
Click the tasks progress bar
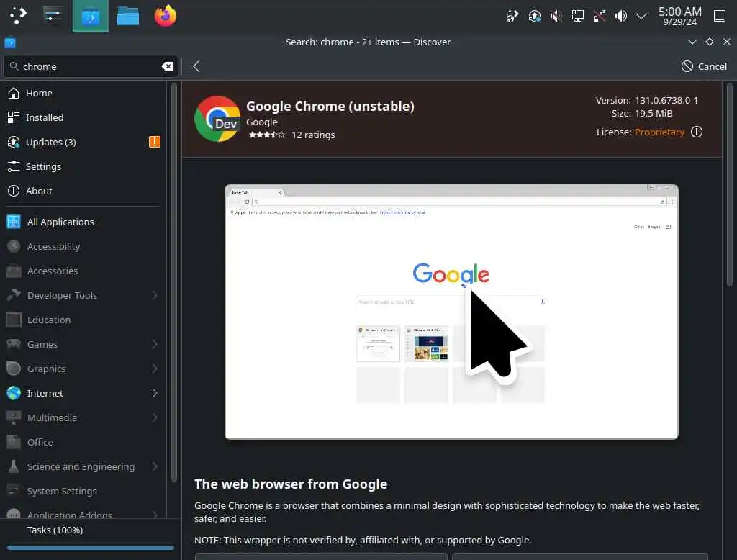pos(90,547)
